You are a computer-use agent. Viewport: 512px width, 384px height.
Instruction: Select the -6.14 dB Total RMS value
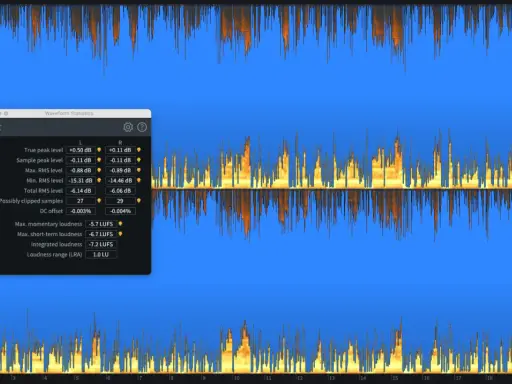81,191
